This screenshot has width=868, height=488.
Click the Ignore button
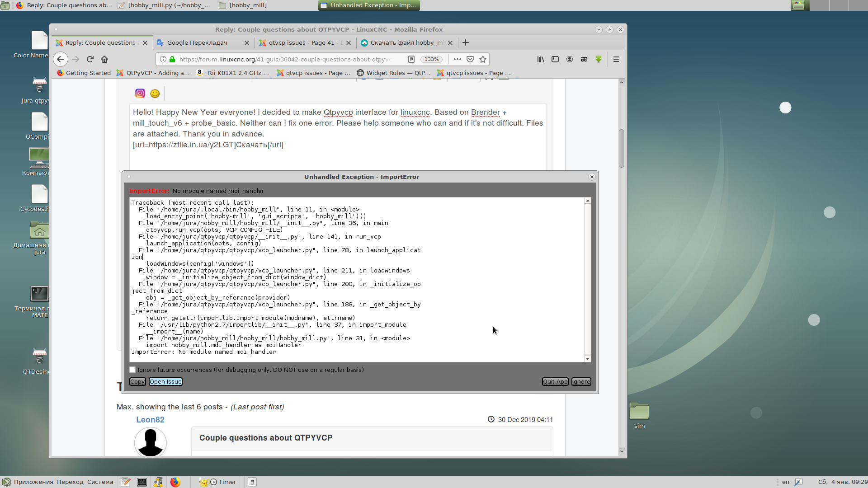click(581, 382)
